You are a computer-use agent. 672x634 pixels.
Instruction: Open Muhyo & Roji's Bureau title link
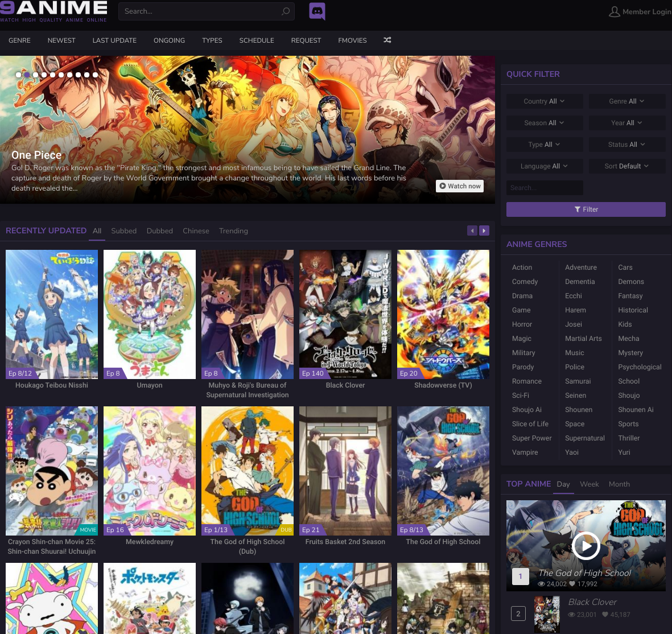coord(248,390)
